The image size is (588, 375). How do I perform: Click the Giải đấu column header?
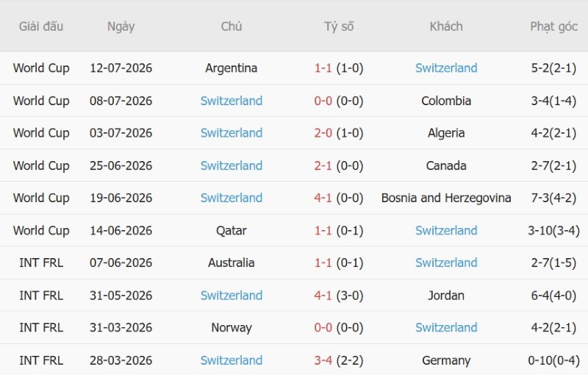point(41,26)
